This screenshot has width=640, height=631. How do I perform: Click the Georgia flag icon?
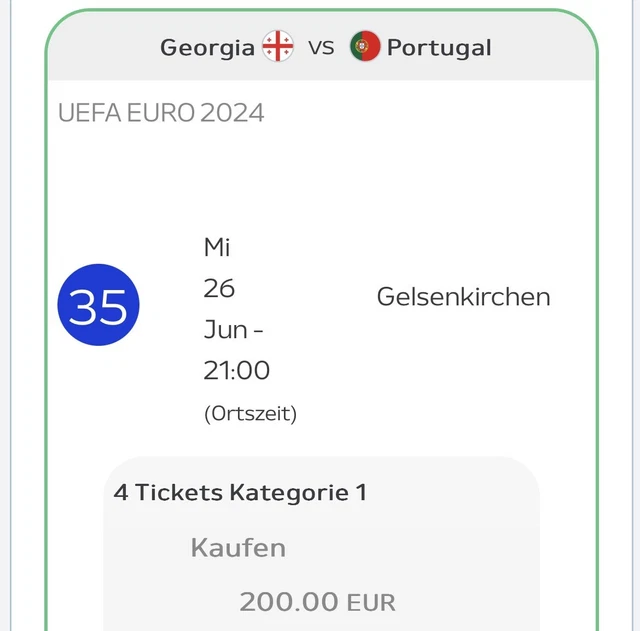tap(278, 47)
